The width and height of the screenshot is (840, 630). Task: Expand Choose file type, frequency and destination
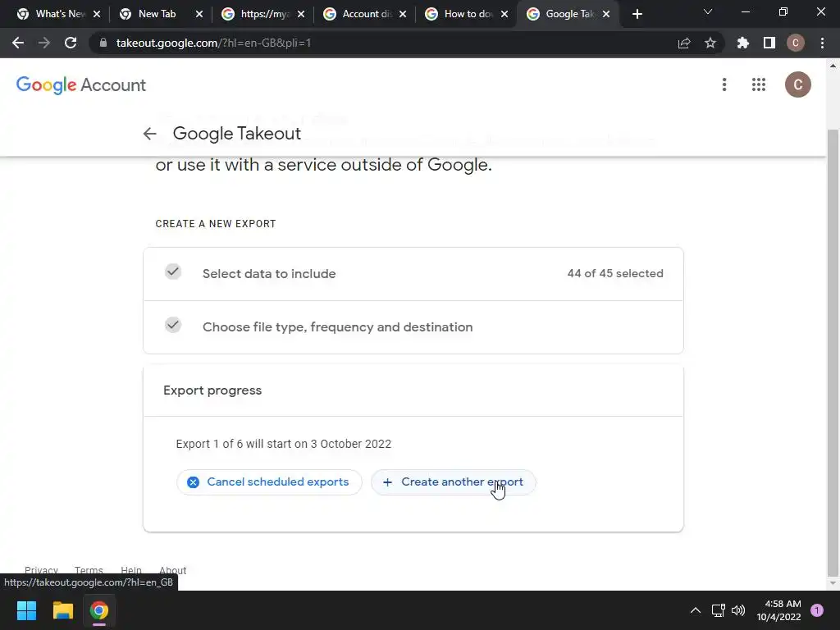pyautogui.click(x=337, y=327)
